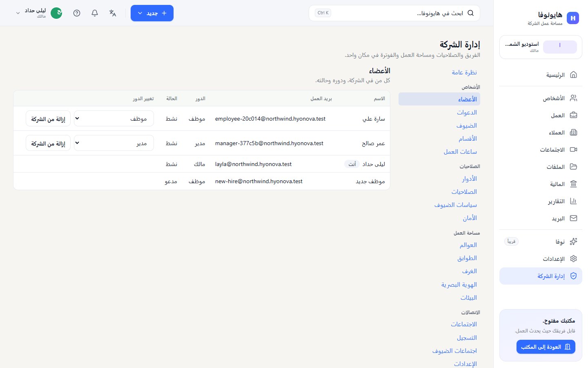Open the help question mark icon
The width and height of the screenshot is (588, 368).
click(77, 13)
